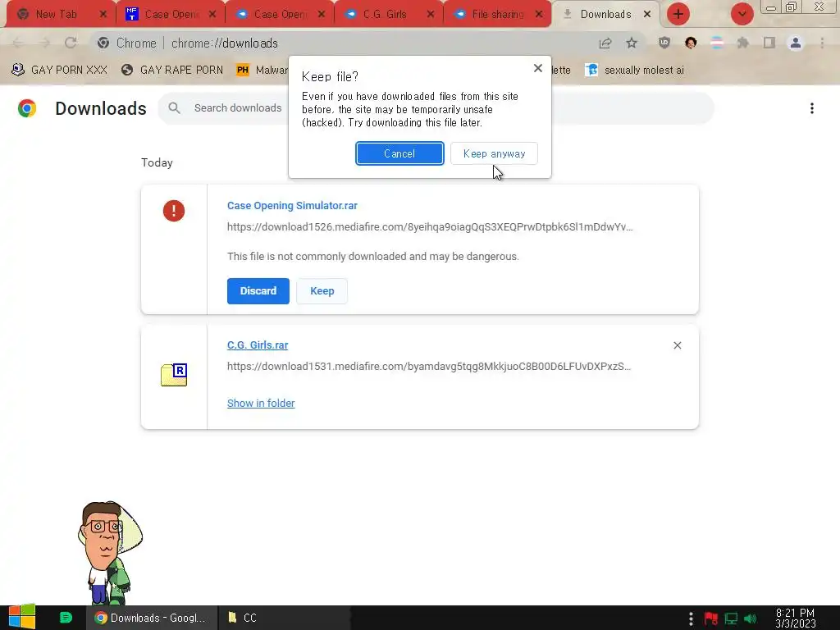This screenshot has height=630, width=840.
Task: Click the RAR file icon for C.G. Girls
Action: pyautogui.click(x=174, y=374)
